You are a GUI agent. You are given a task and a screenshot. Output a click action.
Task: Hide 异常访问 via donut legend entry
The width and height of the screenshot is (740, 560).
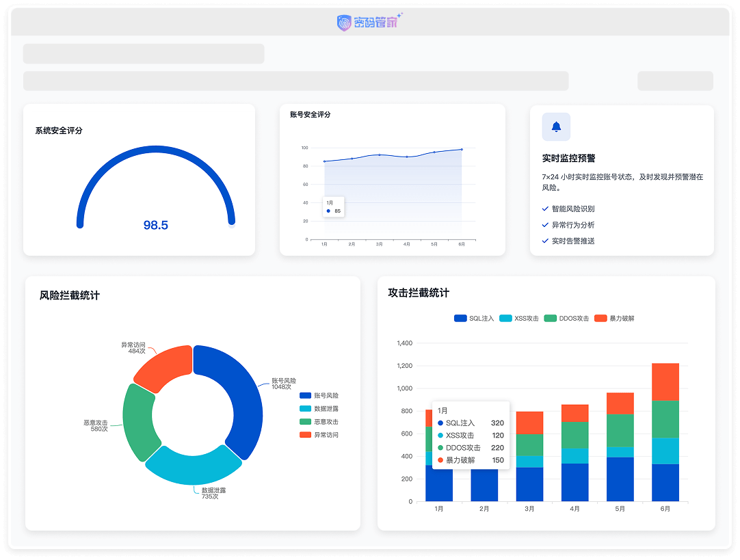click(x=319, y=435)
